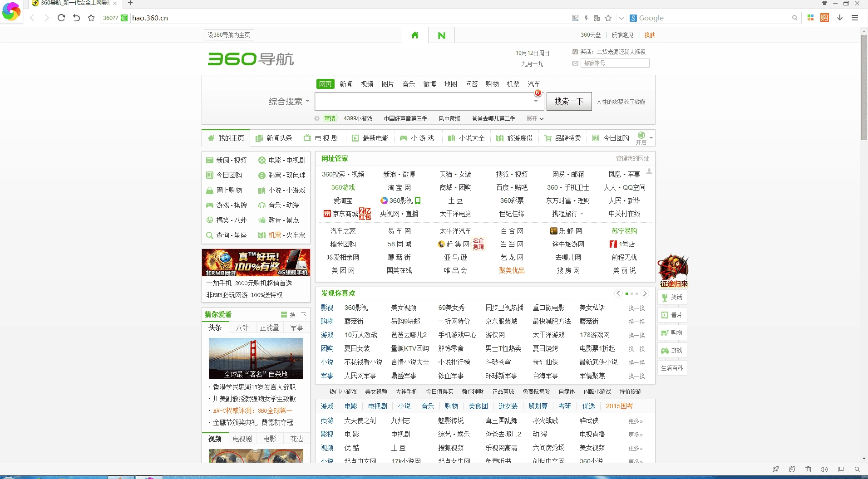Open address bar dropdown chevron
This screenshot has width=868, height=479.
621,18
